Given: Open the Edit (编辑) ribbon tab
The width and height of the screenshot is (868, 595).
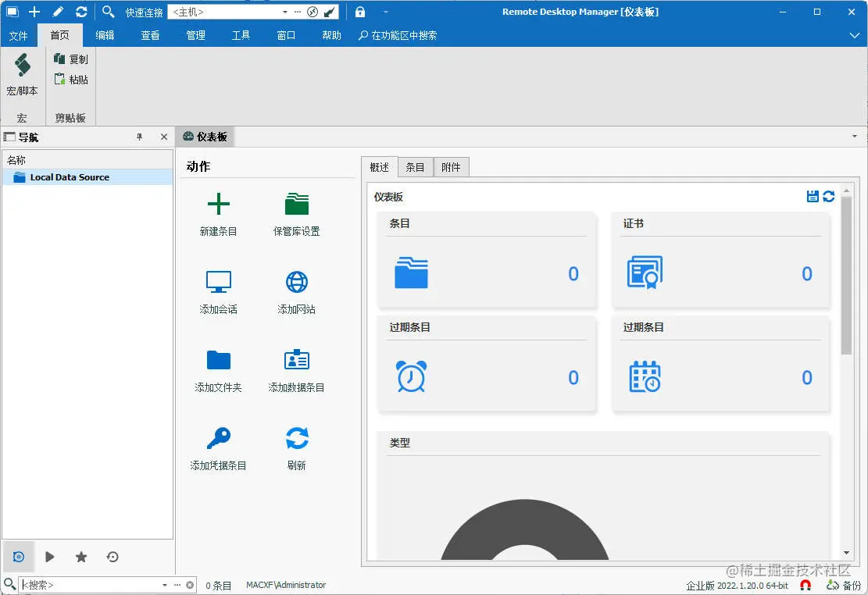Looking at the screenshot, I should coord(105,35).
